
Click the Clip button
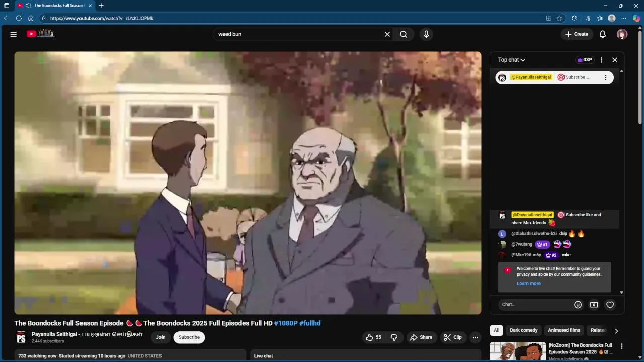(x=453, y=337)
